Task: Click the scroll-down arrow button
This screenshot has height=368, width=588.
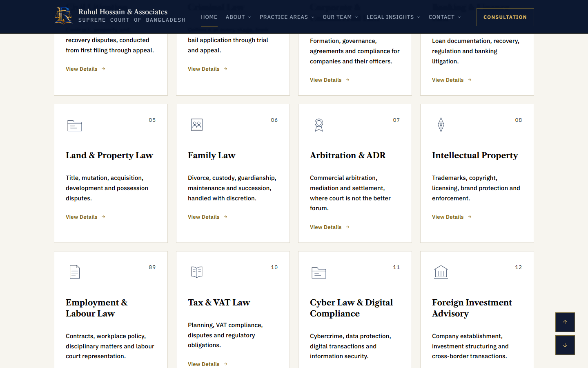Action: click(x=565, y=345)
